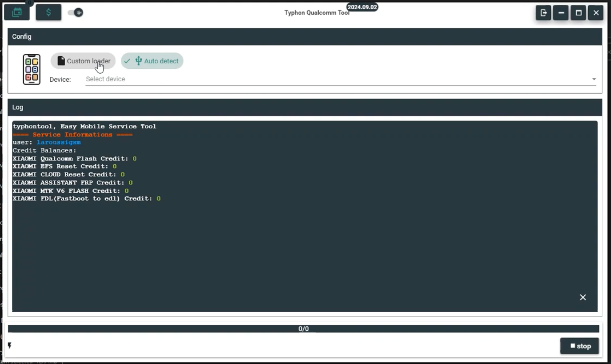
Task: Click the username laroussigsm in log
Action: [x=59, y=142]
